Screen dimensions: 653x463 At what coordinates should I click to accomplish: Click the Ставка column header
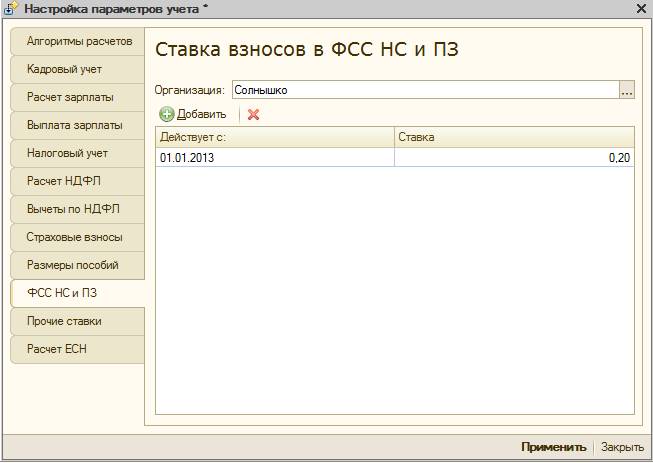(x=514, y=137)
